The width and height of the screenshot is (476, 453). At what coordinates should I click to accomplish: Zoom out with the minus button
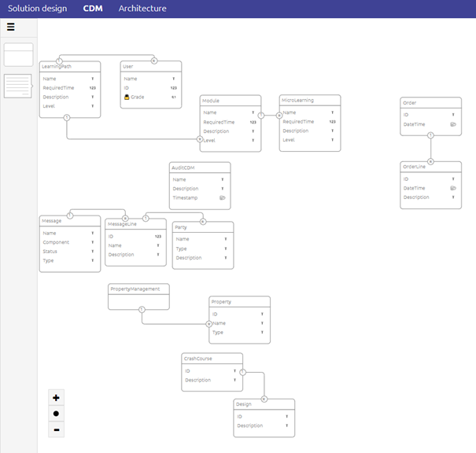[56, 429]
